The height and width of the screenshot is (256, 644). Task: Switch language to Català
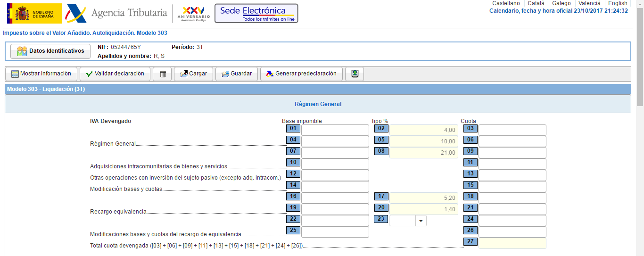coord(536,3)
